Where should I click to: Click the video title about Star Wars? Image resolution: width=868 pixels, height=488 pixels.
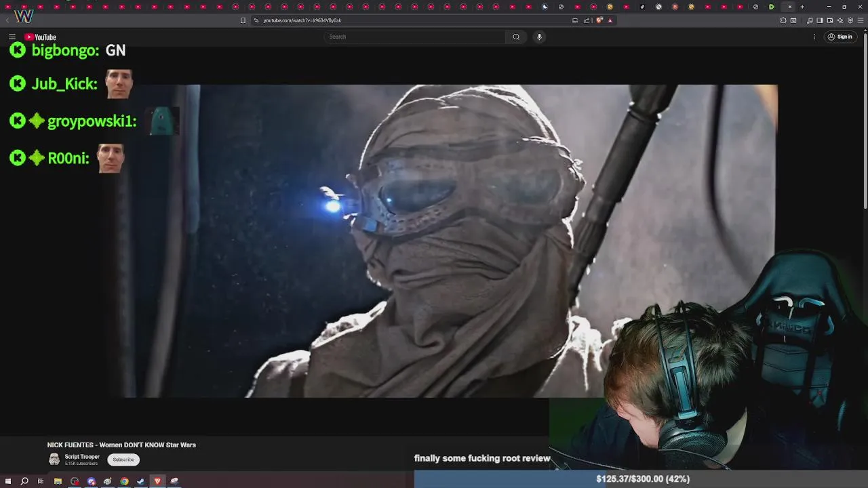[x=121, y=445]
